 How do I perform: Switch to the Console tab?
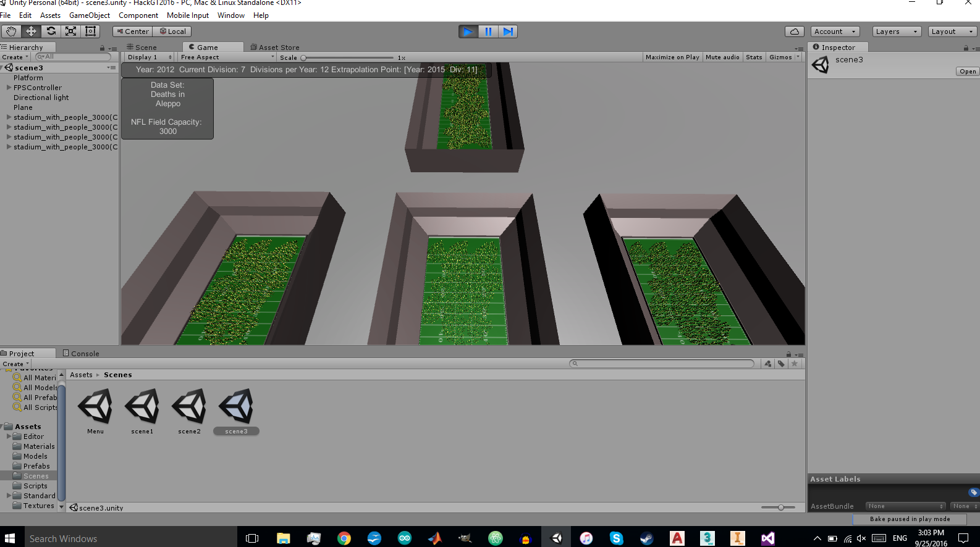point(81,354)
